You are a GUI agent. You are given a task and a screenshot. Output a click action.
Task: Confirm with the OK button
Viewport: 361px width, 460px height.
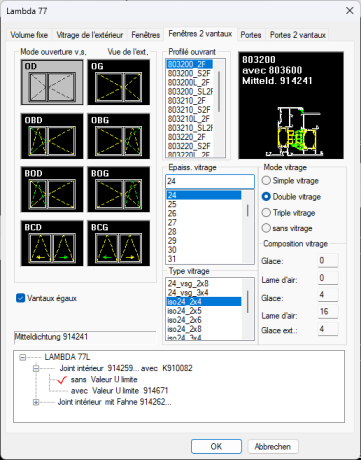(x=216, y=446)
